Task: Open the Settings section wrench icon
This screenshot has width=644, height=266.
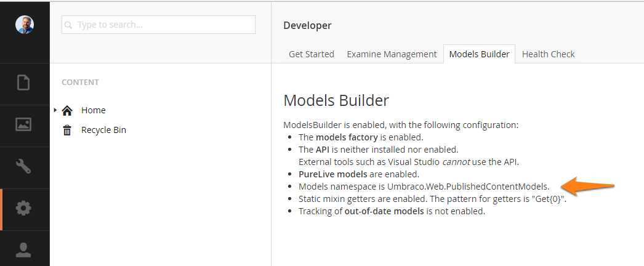Action: [23, 167]
